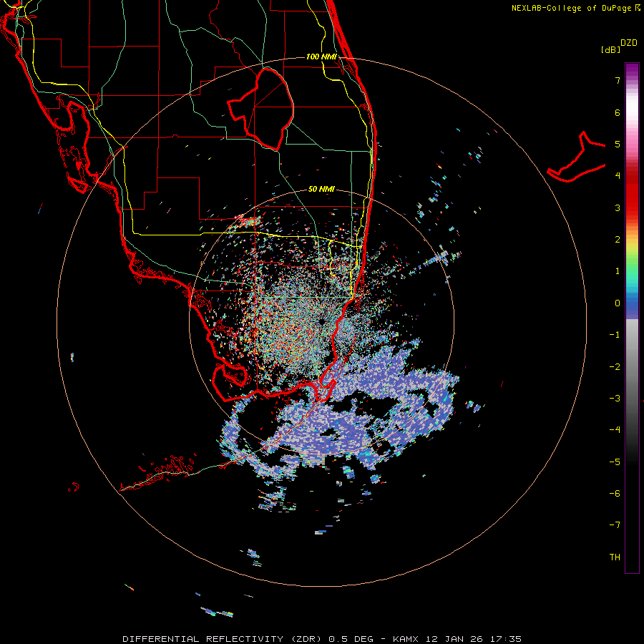
Task: Click the 2 value on the color scale
Action: tap(618, 240)
